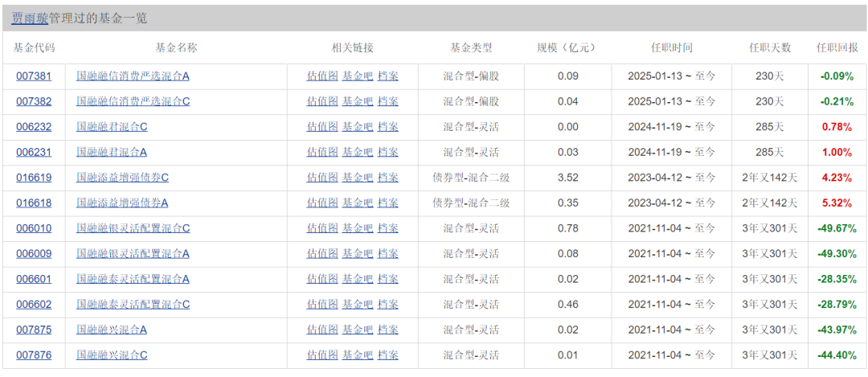The width and height of the screenshot is (868, 377).
Task: Click the 任职时间 column header
Action: coord(671,47)
